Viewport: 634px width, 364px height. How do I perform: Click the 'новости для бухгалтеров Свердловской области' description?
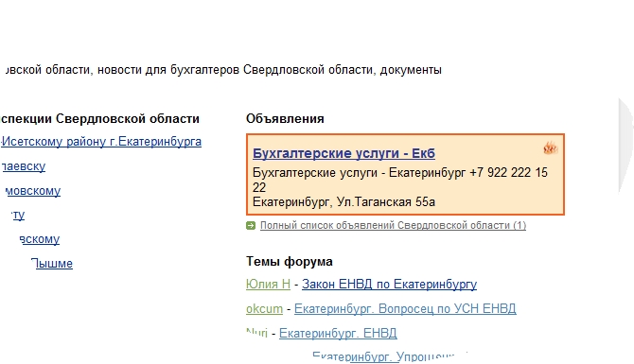point(237,70)
